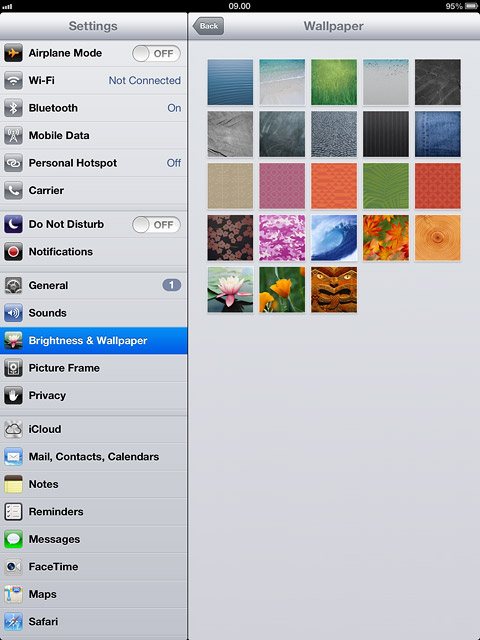This screenshot has height=640, width=480.
Task: Toggle the Airplane Mode switch
Action: pos(156,53)
